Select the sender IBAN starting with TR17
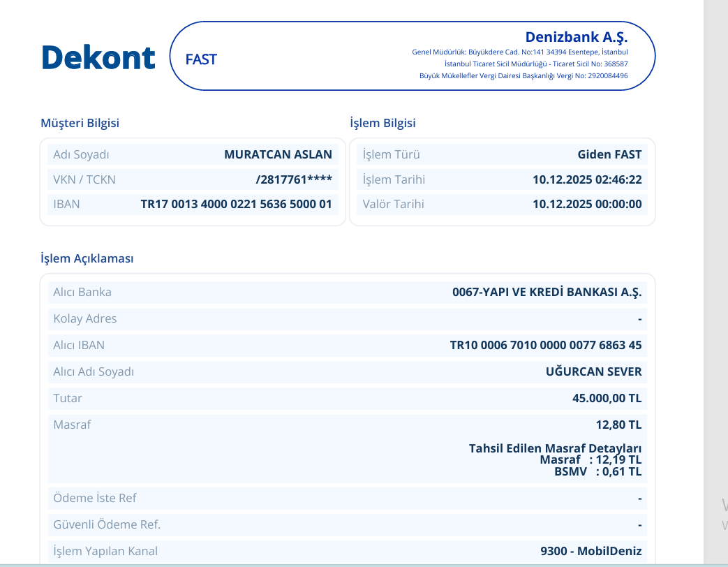 (237, 204)
